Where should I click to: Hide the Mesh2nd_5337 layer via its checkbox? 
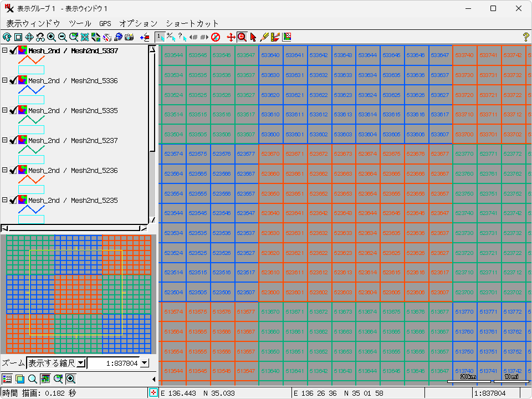(x=14, y=51)
